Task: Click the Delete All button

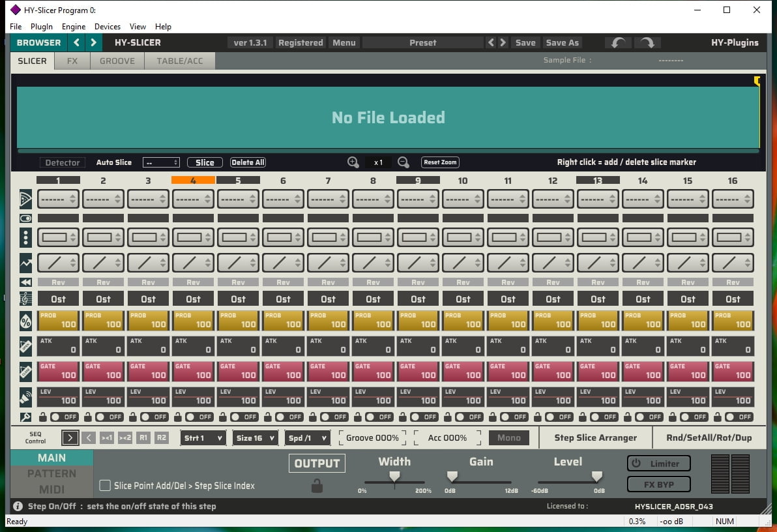Action: pyautogui.click(x=248, y=162)
